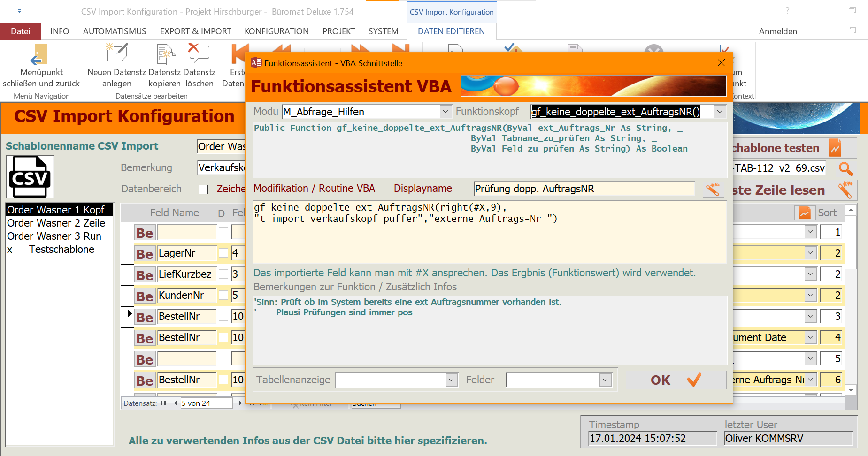
Task: Confirm the dialog with OK button
Action: 675,380
